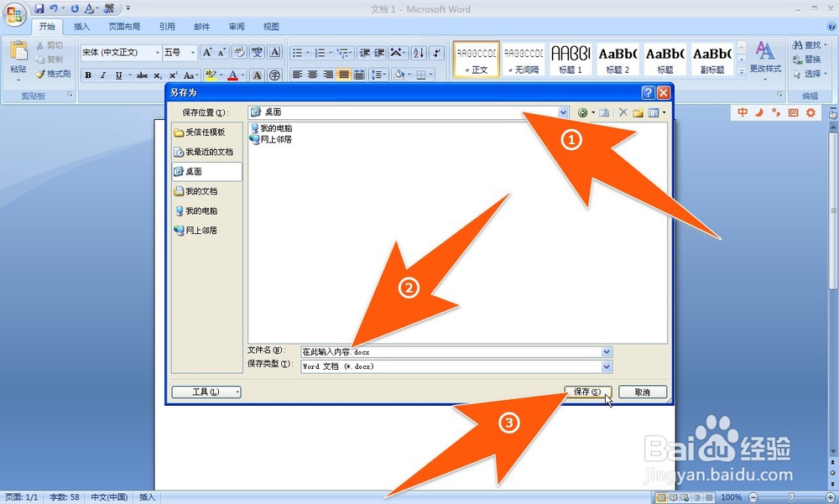Toggle show paragraph marks
This screenshot has height=504, width=839.
coord(437,53)
